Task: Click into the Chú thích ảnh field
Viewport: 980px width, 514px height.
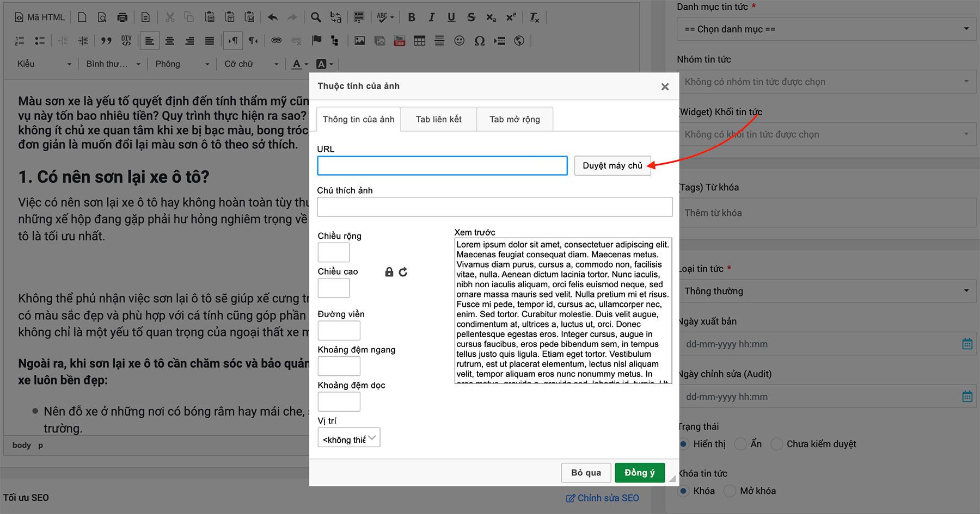Action: coord(494,207)
